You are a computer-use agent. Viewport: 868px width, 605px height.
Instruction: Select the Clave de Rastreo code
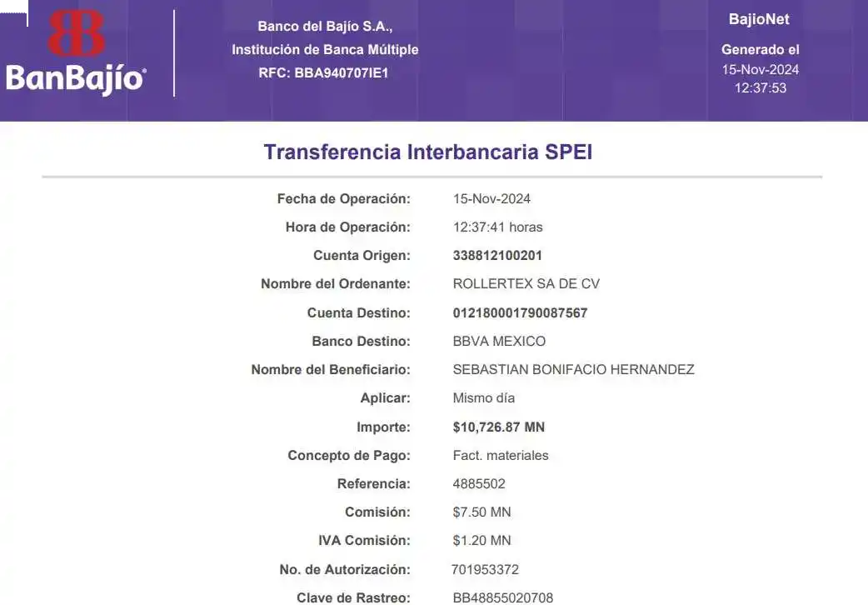click(x=502, y=597)
